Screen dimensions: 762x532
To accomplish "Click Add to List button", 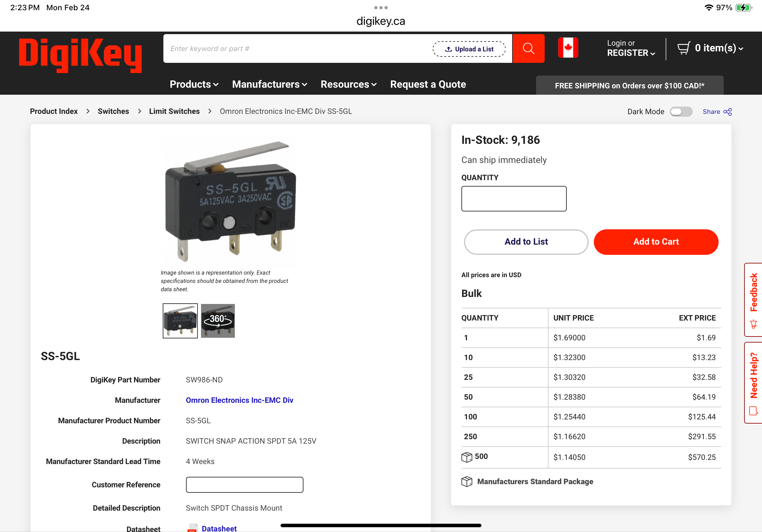I will [526, 242].
